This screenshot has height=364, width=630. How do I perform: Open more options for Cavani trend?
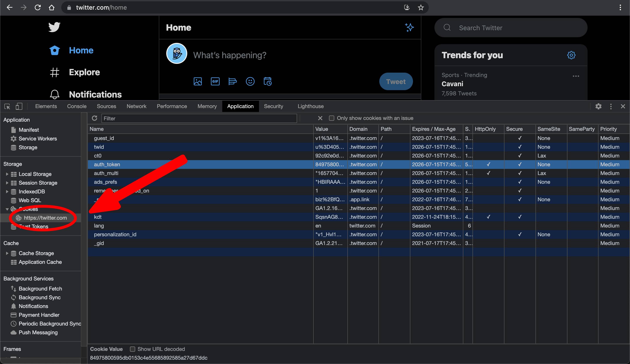tap(576, 76)
